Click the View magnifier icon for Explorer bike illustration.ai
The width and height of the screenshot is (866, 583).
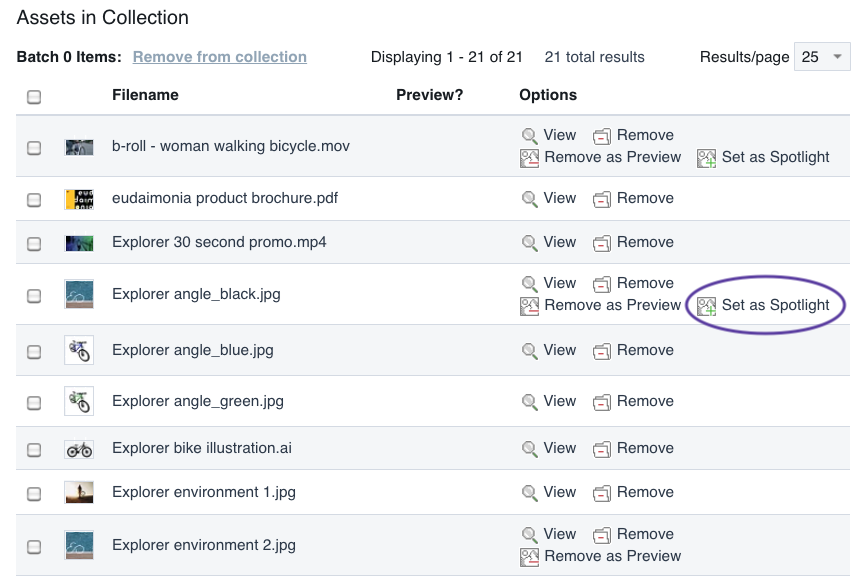coord(529,449)
